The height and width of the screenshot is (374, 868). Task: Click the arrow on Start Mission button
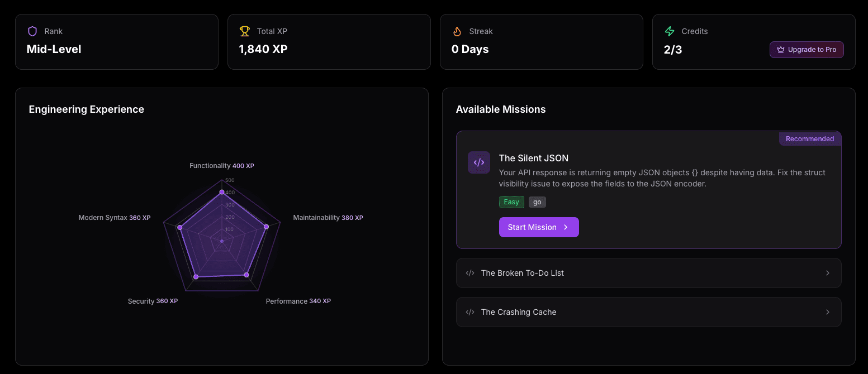(566, 227)
